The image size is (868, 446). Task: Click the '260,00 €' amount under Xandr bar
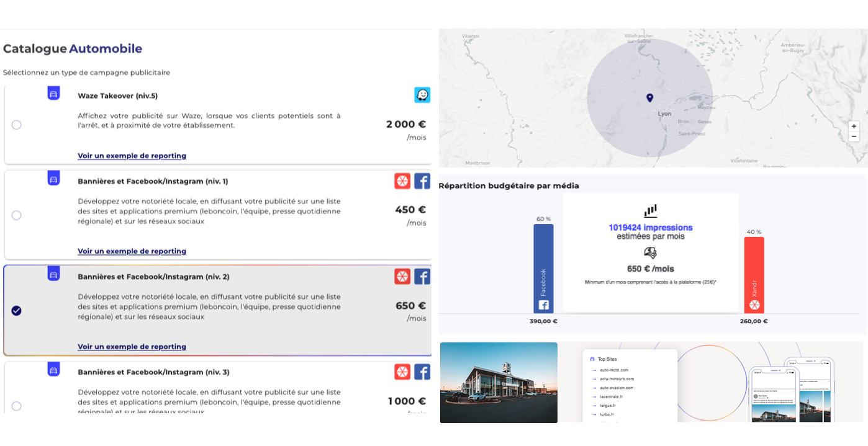pyautogui.click(x=754, y=321)
